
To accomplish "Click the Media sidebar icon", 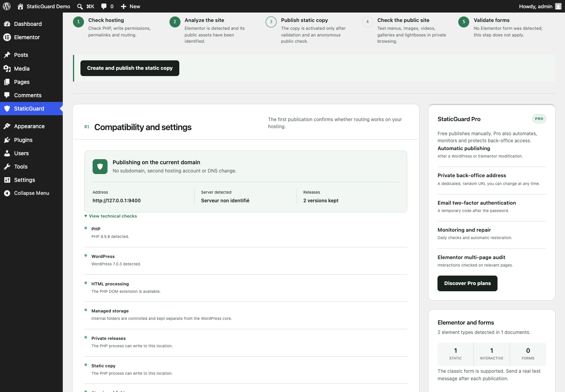I will pyautogui.click(x=7, y=69).
